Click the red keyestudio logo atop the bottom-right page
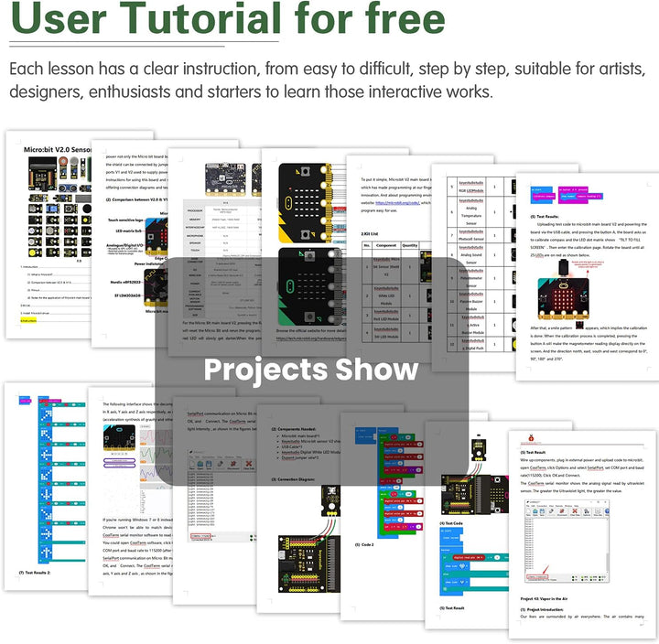The width and height of the screenshot is (659, 644). click(x=531, y=438)
